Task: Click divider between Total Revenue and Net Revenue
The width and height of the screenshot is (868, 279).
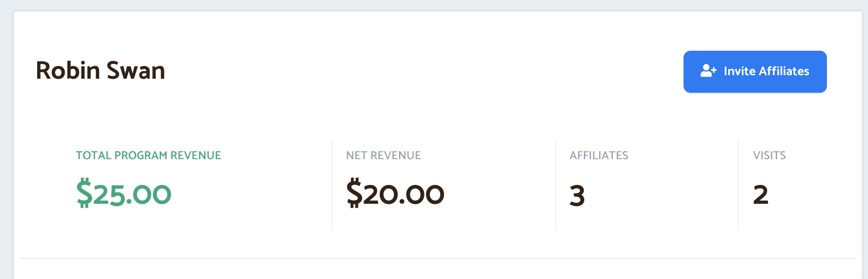Action: [332, 184]
